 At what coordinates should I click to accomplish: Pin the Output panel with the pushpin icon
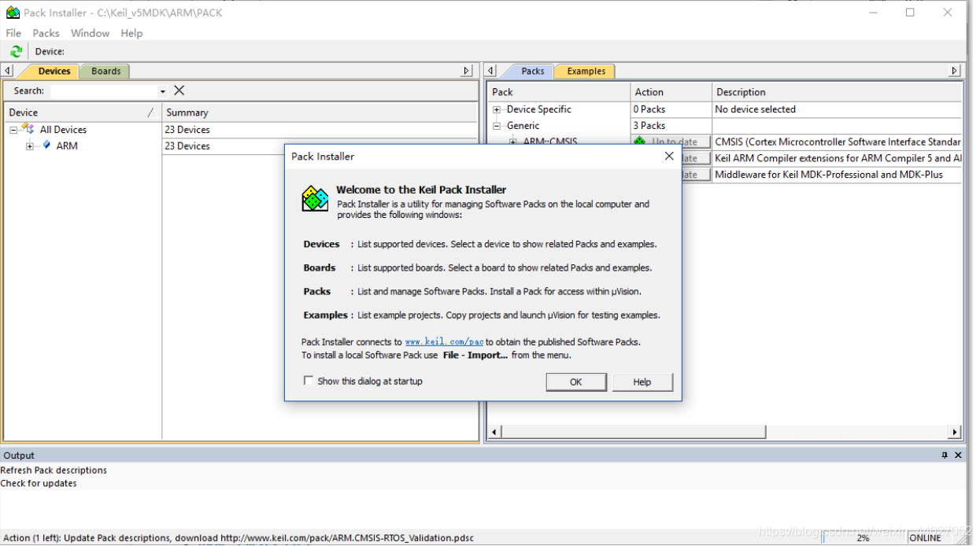945,456
